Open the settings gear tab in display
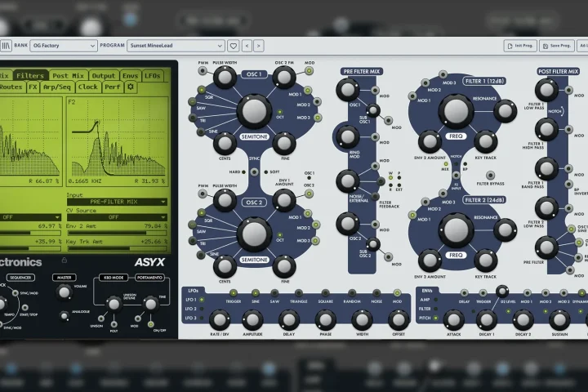 131,87
